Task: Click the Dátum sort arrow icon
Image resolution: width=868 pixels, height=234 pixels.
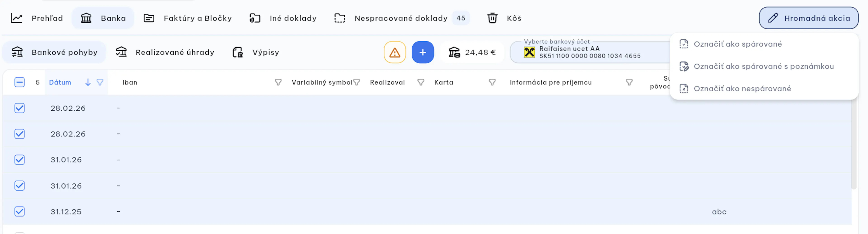Action: coord(88,82)
